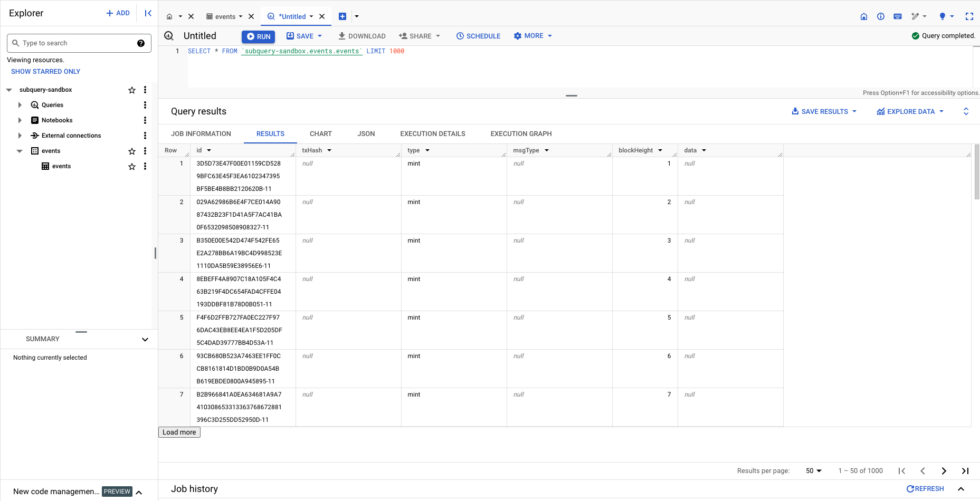Open EXPLORE DATA menu

point(910,112)
